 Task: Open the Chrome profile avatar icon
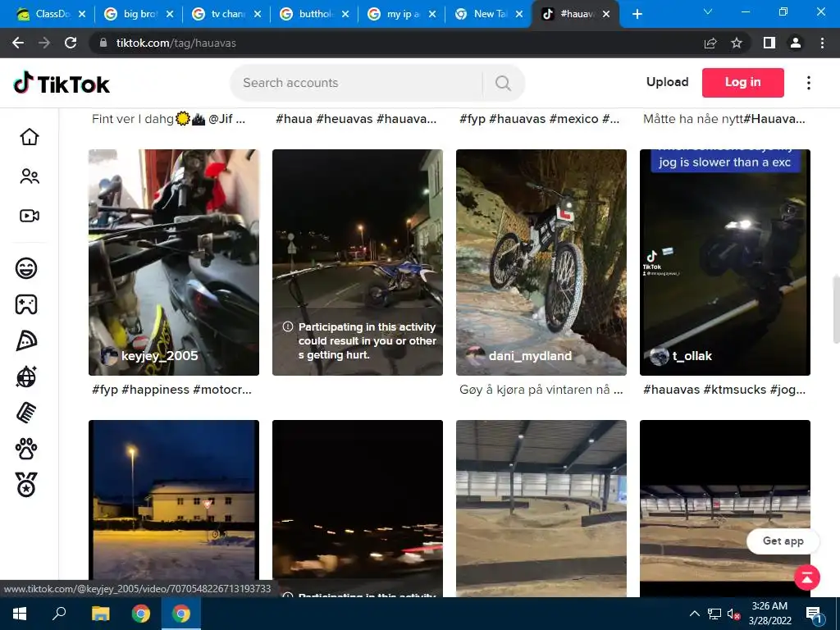point(796,43)
